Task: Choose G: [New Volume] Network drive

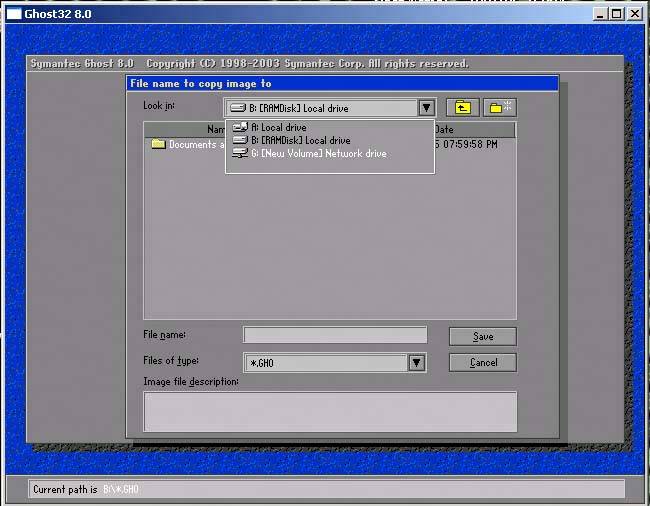Action: coord(309,153)
